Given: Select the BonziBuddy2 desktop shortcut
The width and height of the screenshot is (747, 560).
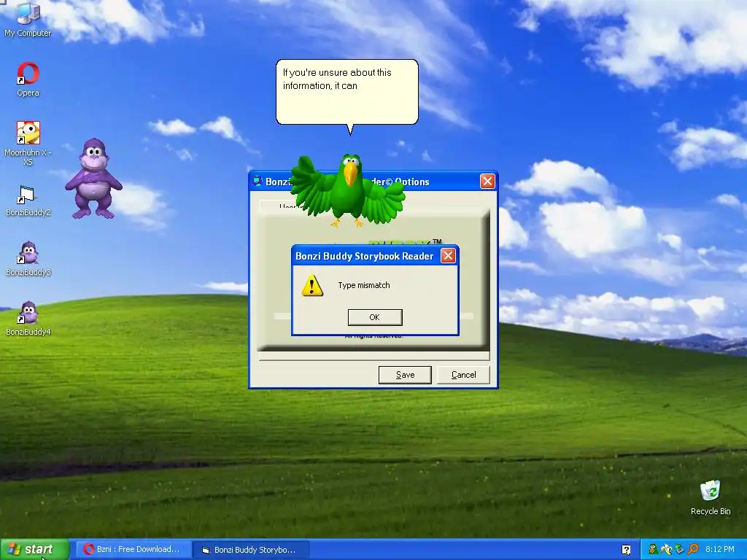Looking at the screenshot, I should [x=28, y=201].
